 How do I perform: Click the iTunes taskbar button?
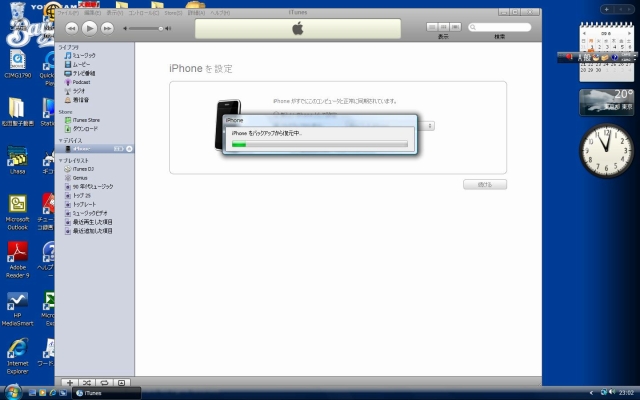click(x=107, y=393)
